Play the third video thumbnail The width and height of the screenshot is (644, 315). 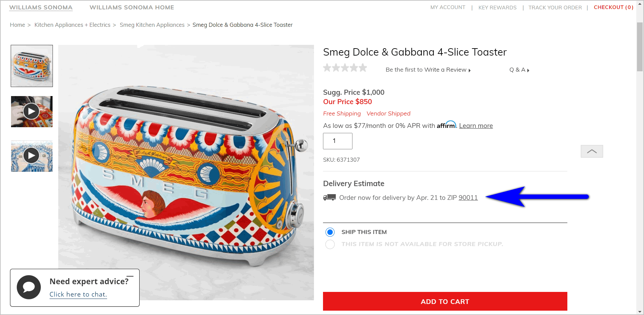(31, 155)
